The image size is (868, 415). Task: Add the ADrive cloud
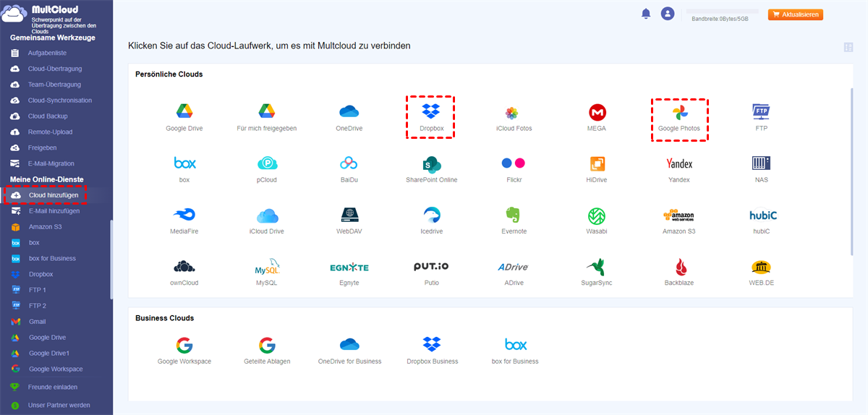coord(514,266)
